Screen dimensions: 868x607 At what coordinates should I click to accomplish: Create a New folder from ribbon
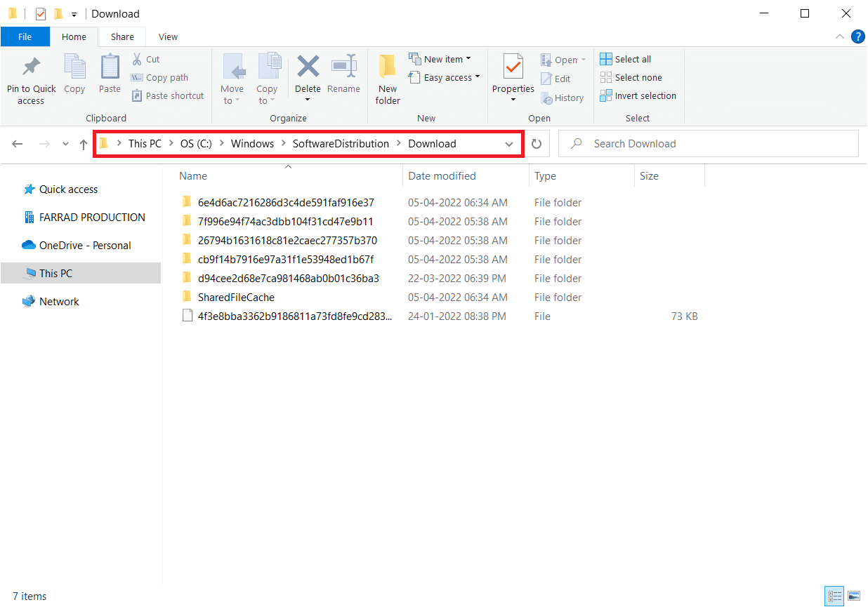(x=388, y=80)
